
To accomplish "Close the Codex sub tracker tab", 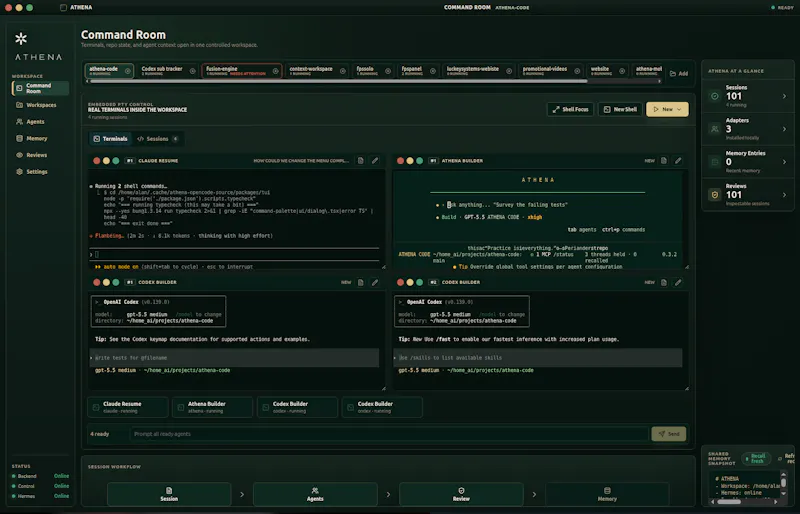I will click(192, 71).
